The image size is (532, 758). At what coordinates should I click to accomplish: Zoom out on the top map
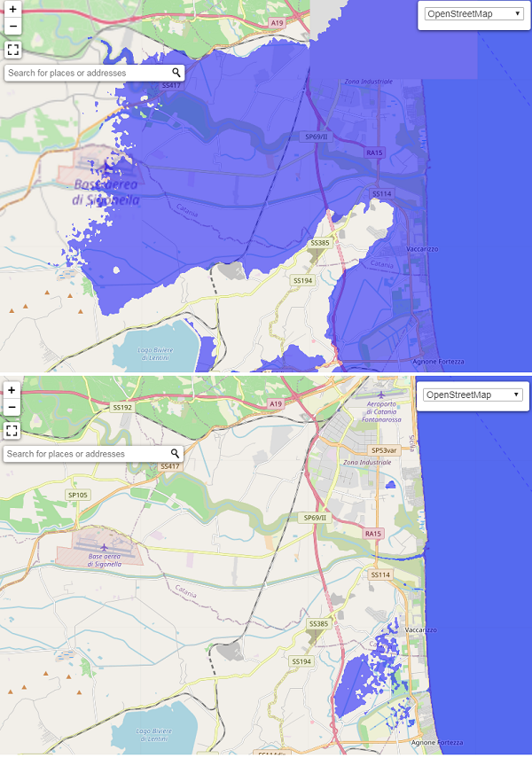click(x=12, y=26)
